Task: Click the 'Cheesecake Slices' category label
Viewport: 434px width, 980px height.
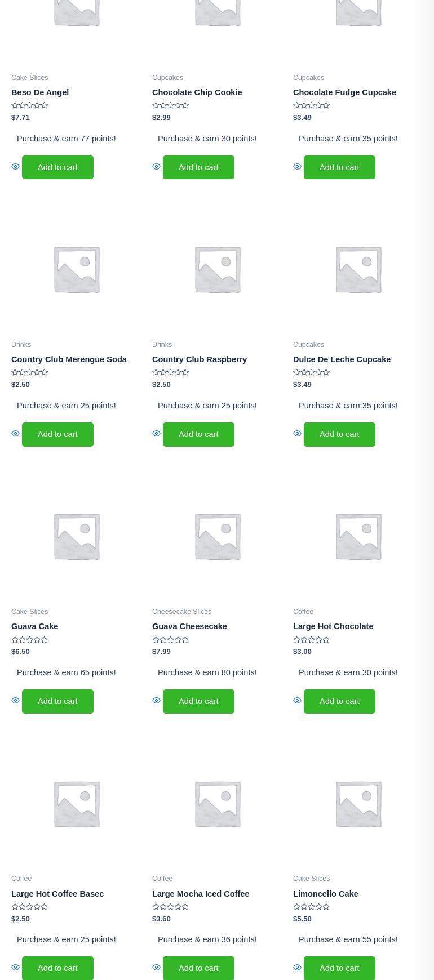Action: point(181,612)
